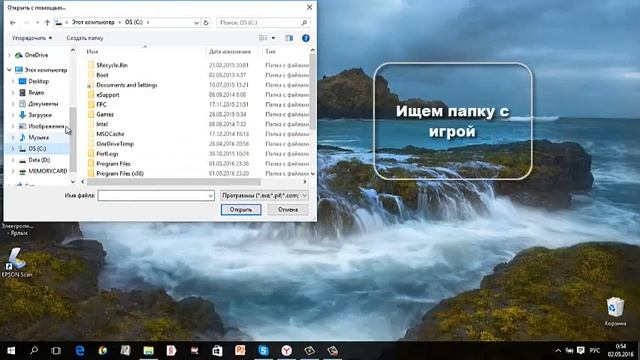This screenshot has width=640, height=360.
Task: Open the Упорядочить dropdown menu
Action: click(x=32, y=38)
